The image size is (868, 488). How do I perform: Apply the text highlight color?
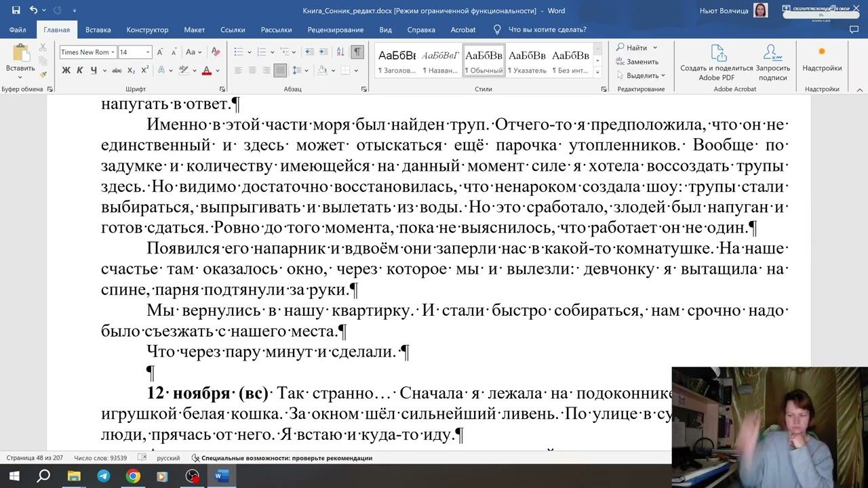pos(183,70)
